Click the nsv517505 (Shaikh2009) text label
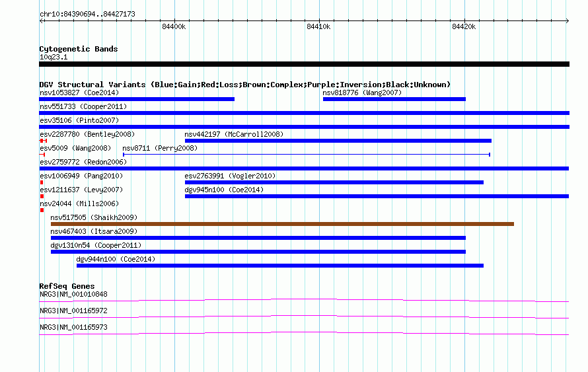The image size is (588, 372). point(94,217)
